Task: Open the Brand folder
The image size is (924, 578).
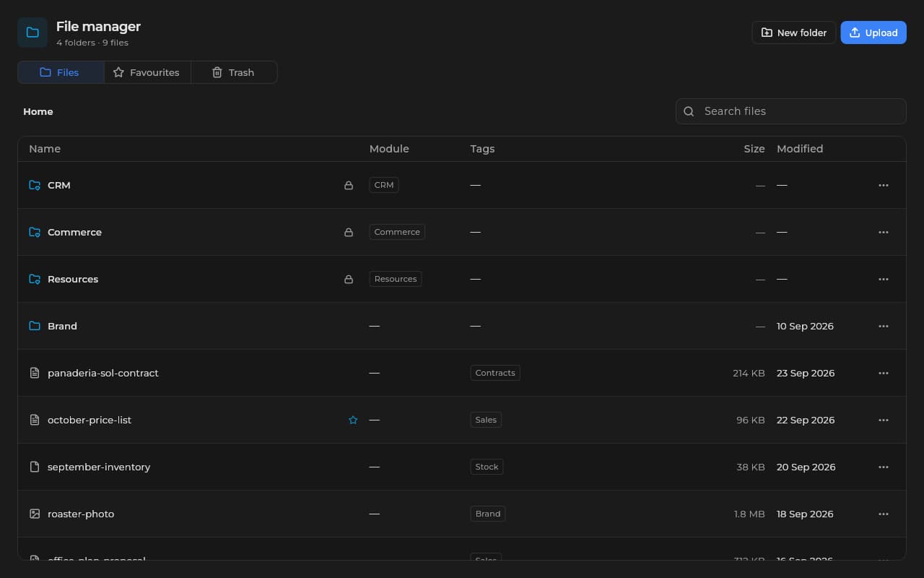Action: (x=62, y=326)
